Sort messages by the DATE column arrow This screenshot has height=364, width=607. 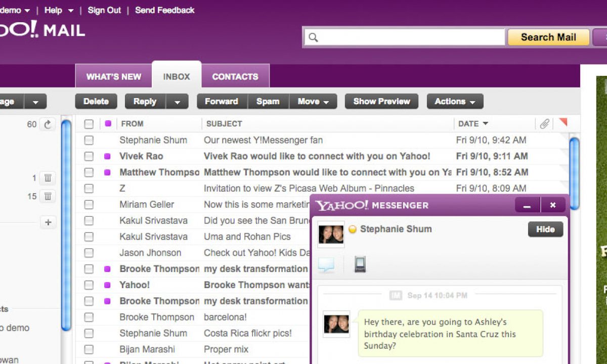(486, 124)
